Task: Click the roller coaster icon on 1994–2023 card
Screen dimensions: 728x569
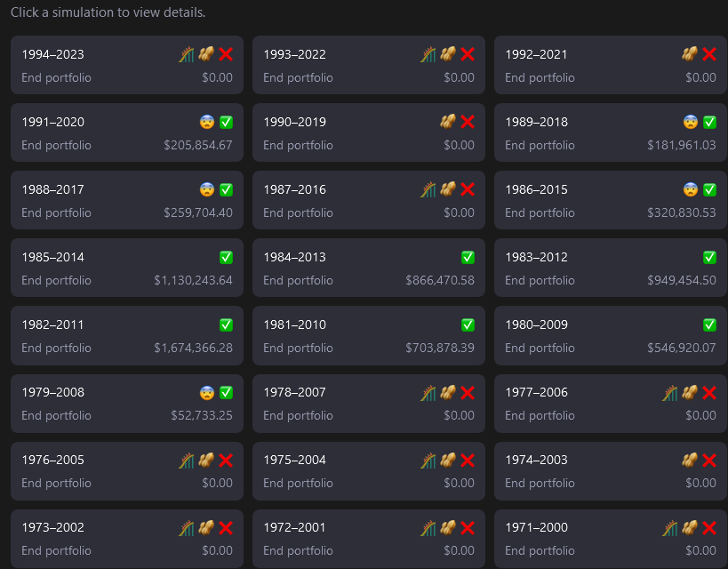Action: [187, 54]
